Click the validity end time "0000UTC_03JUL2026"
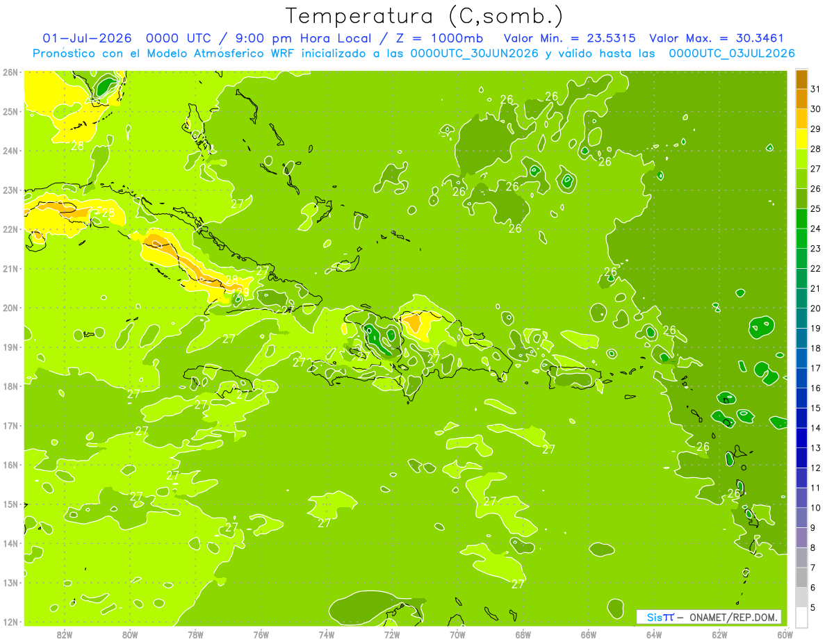 pos(732,53)
